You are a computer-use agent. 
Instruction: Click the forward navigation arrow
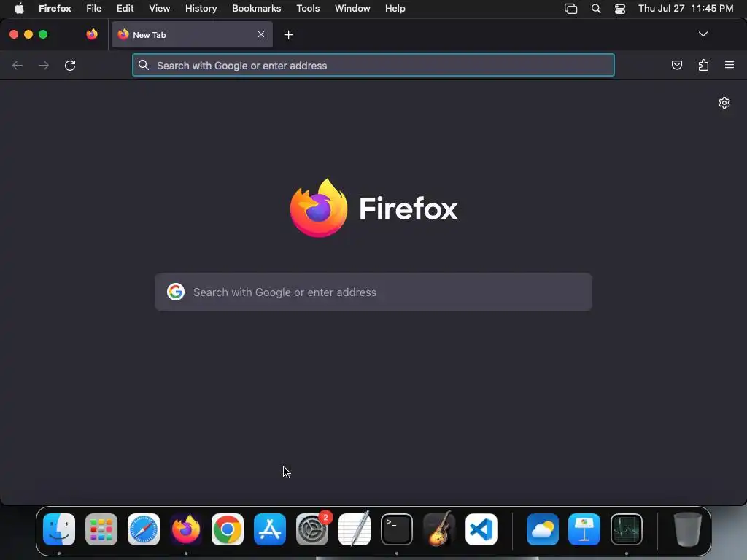coord(44,65)
